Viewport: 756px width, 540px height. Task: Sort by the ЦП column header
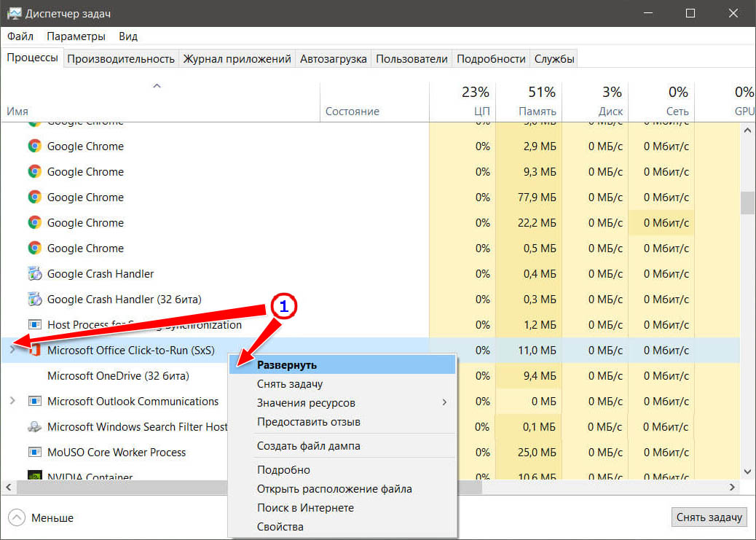click(462, 102)
